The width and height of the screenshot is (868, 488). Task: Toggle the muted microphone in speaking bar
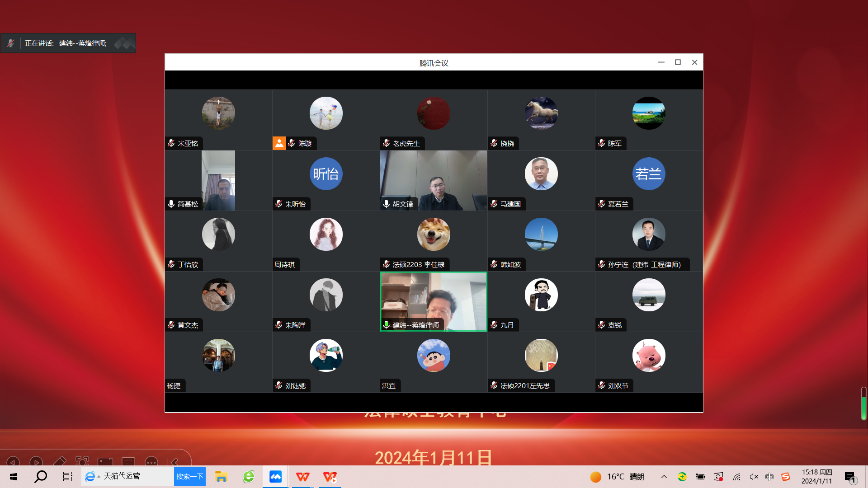10,43
